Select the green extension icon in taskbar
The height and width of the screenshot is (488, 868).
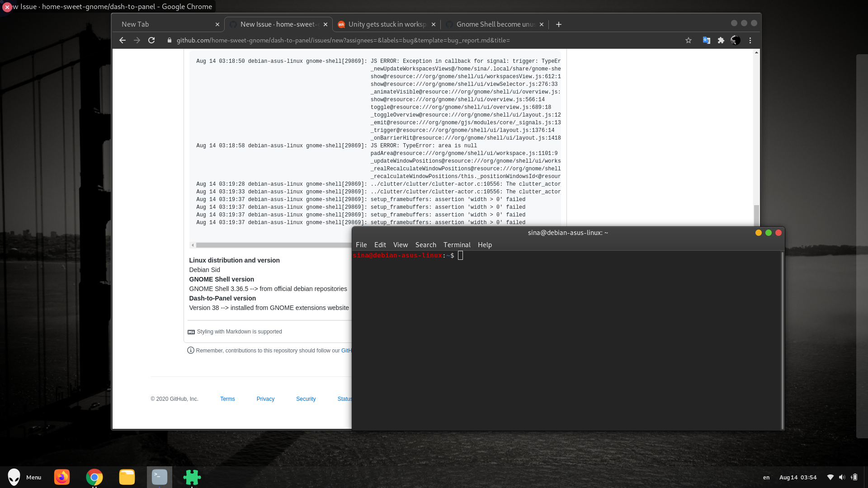coord(192,477)
